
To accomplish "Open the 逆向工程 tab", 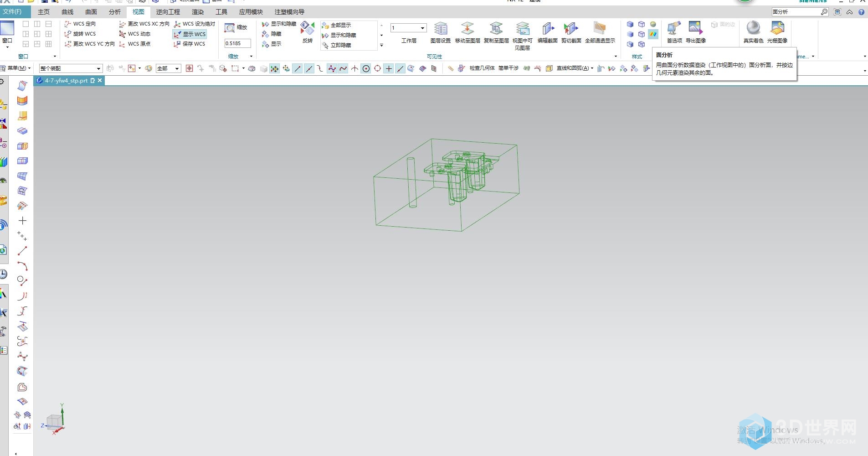I will pos(168,12).
